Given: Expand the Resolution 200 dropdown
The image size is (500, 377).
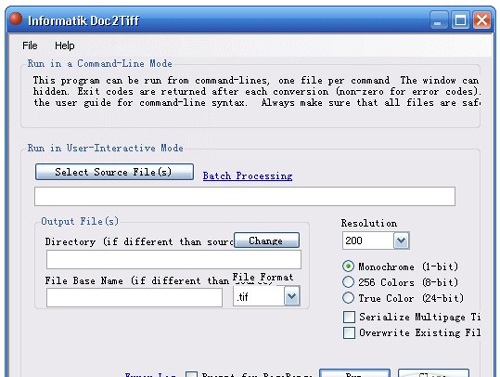Looking at the screenshot, I should (401, 240).
